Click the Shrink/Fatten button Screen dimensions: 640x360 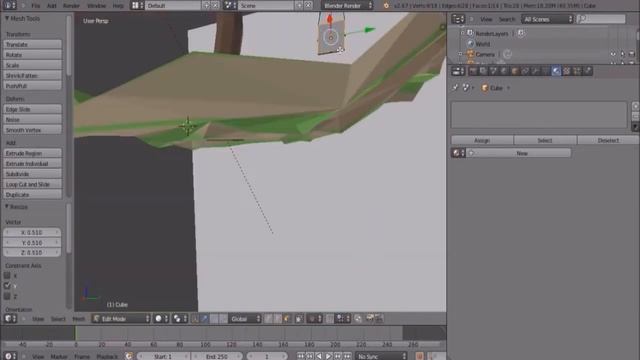(x=33, y=76)
